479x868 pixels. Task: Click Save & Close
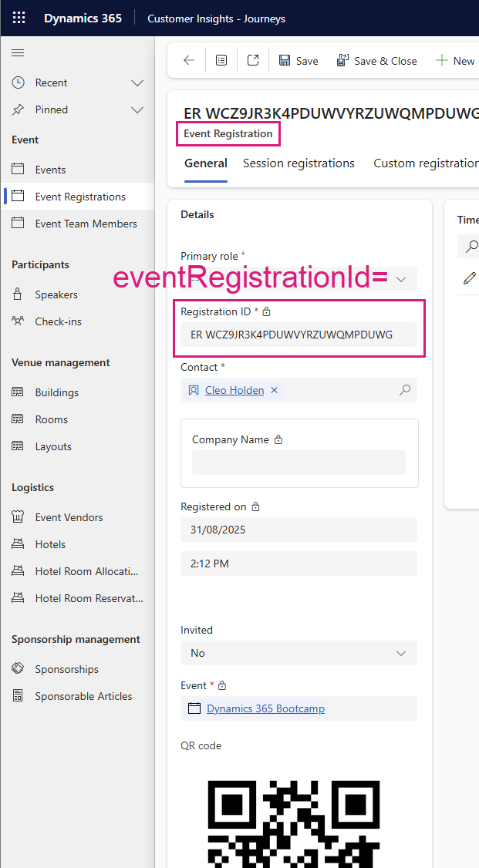376,61
